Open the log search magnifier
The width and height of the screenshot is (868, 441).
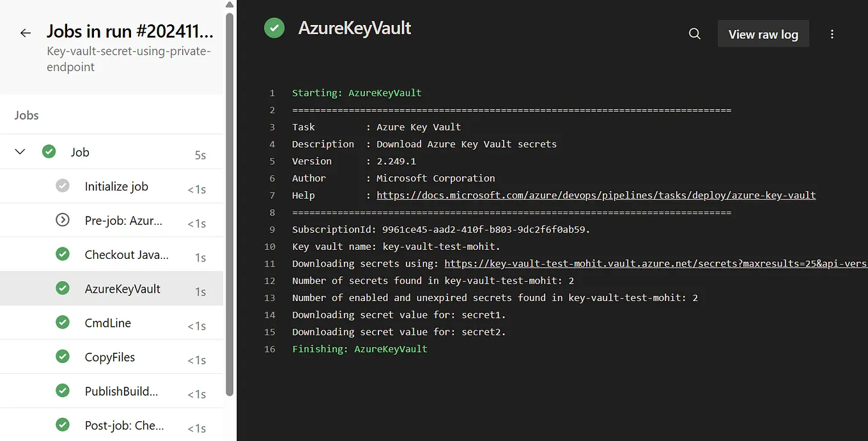695,34
